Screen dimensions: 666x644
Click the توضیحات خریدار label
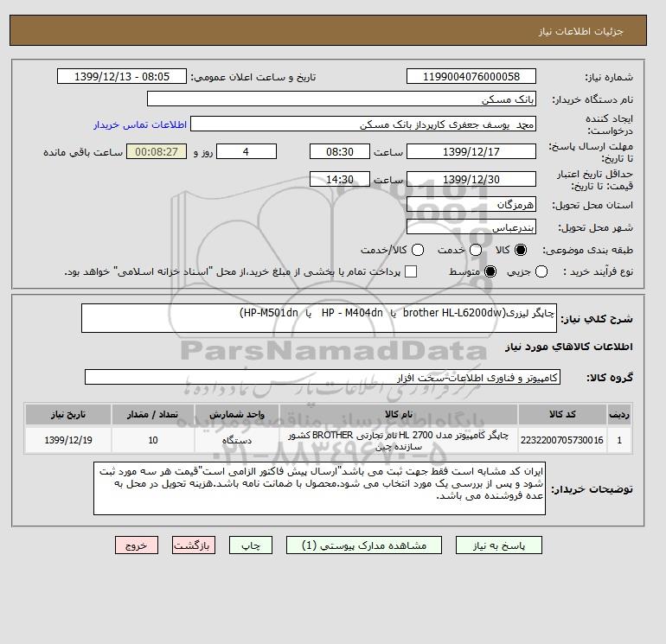(x=592, y=489)
